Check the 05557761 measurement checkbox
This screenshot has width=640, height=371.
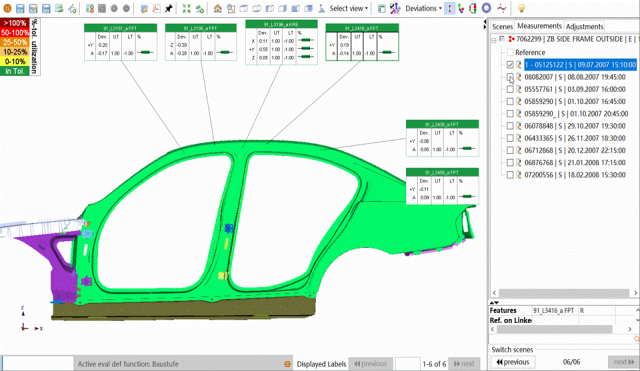click(510, 89)
